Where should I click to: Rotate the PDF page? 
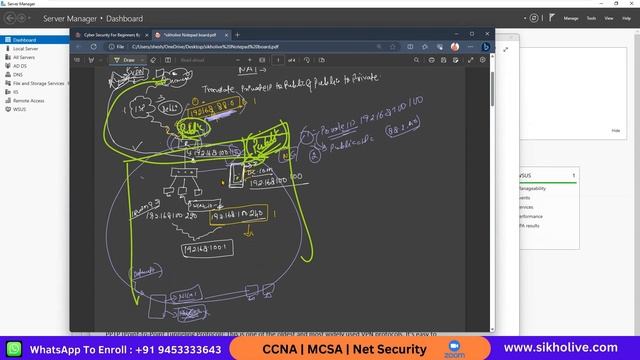pos(307,60)
